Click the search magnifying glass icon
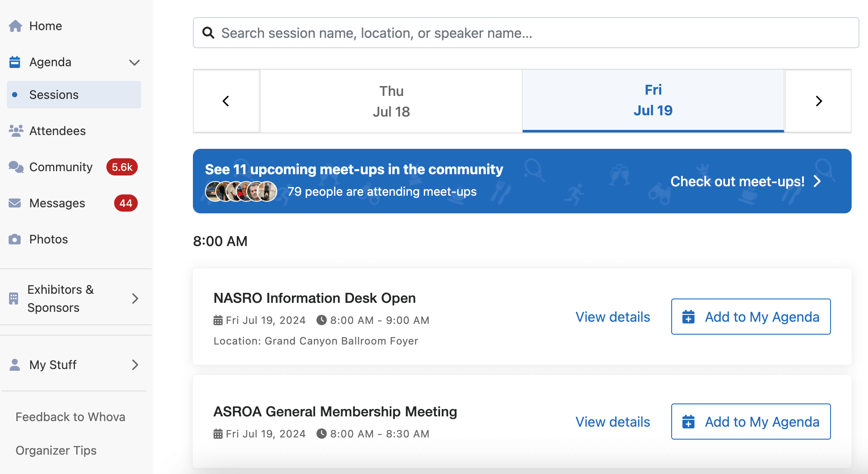The height and width of the screenshot is (474, 868). click(208, 33)
